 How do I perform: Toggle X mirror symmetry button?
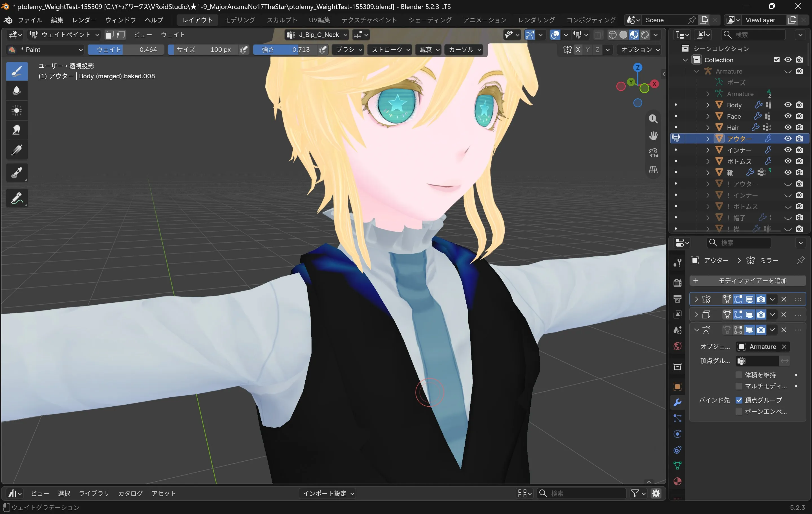coord(578,50)
